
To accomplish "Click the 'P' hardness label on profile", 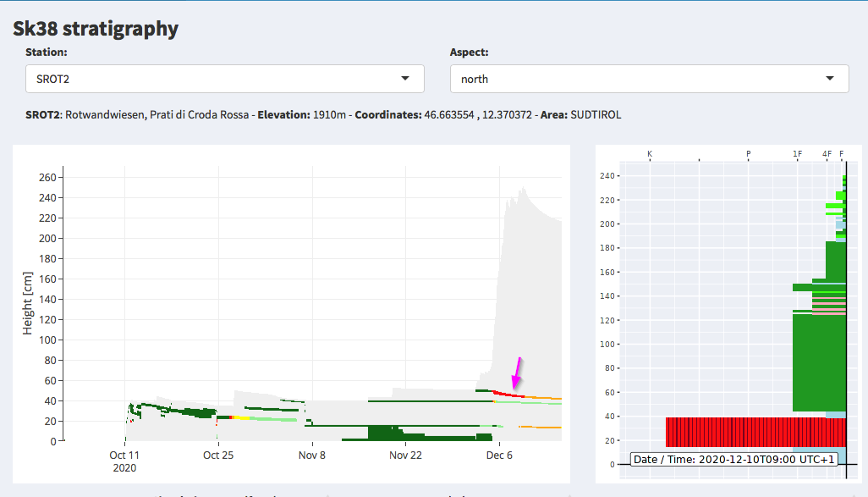I will click(749, 153).
